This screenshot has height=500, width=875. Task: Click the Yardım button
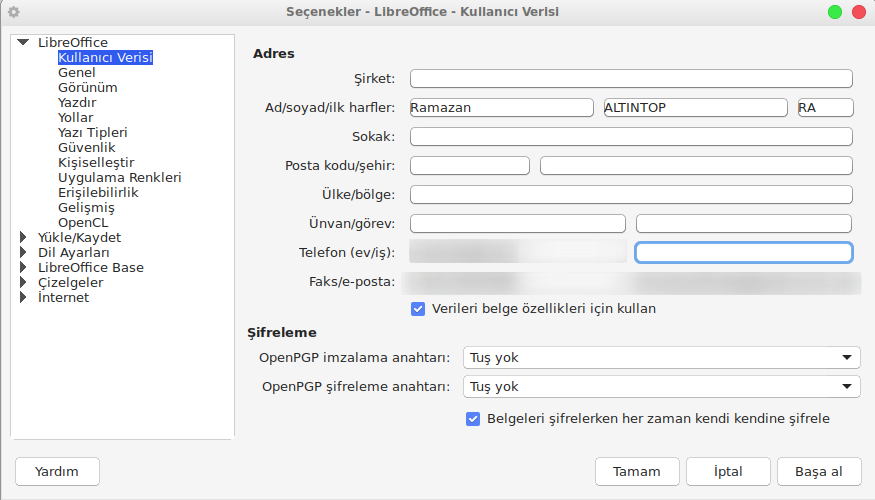tap(57, 472)
